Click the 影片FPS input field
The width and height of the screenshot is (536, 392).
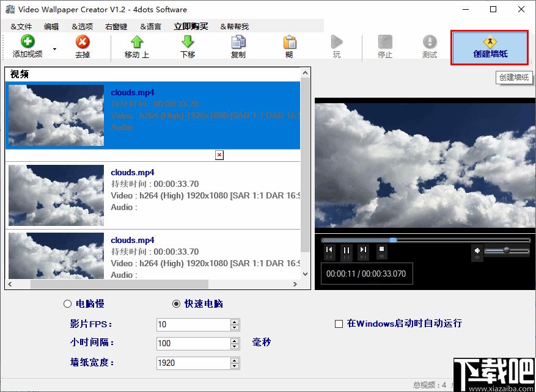click(193, 324)
